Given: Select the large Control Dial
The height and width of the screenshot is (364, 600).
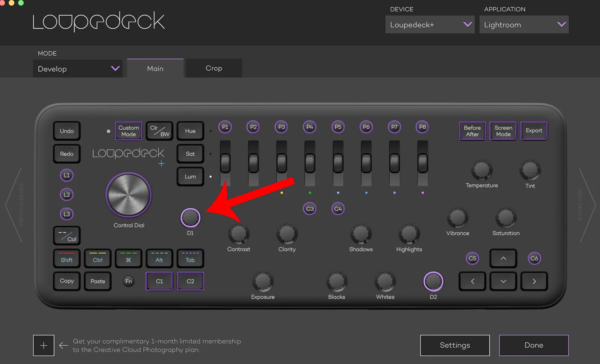Looking at the screenshot, I should pos(128,195).
